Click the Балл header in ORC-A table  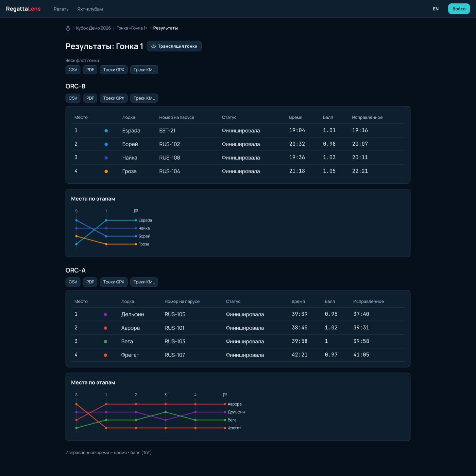330,301
